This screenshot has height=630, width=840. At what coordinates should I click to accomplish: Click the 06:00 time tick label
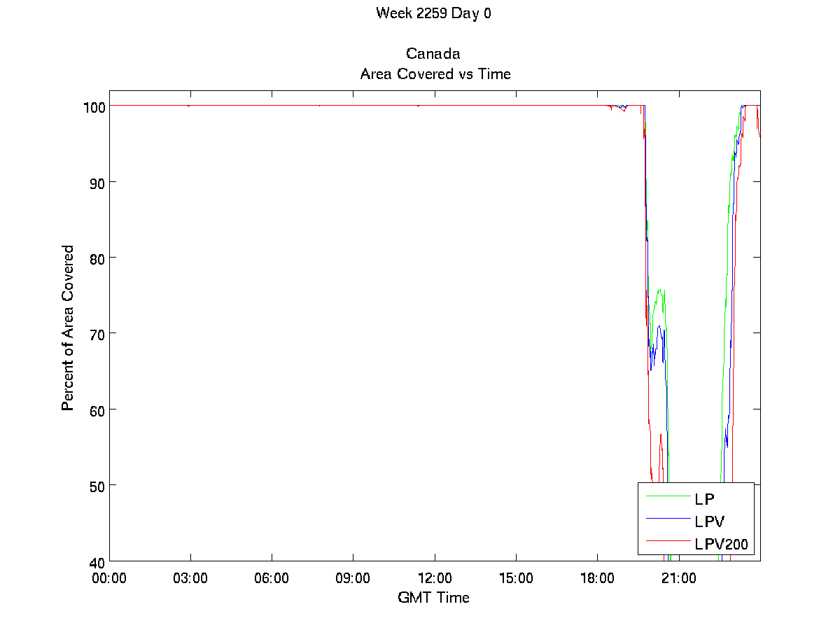[x=272, y=578]
